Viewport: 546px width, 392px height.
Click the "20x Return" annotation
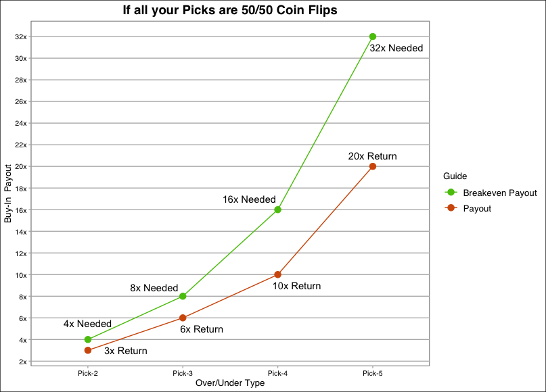click(x=372, y=156)
